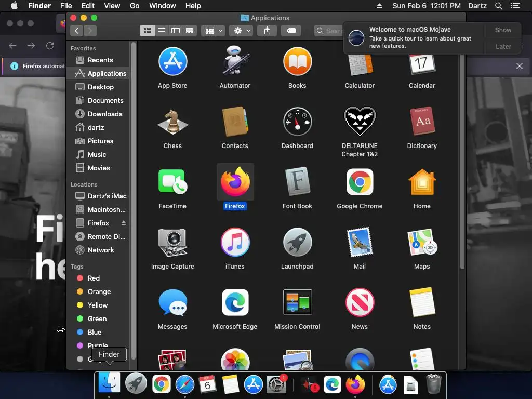Image resolution: width=532 pixels, height=399 pixels.
Task: Select the iTunes app icon
Action: tap(235, 242)
